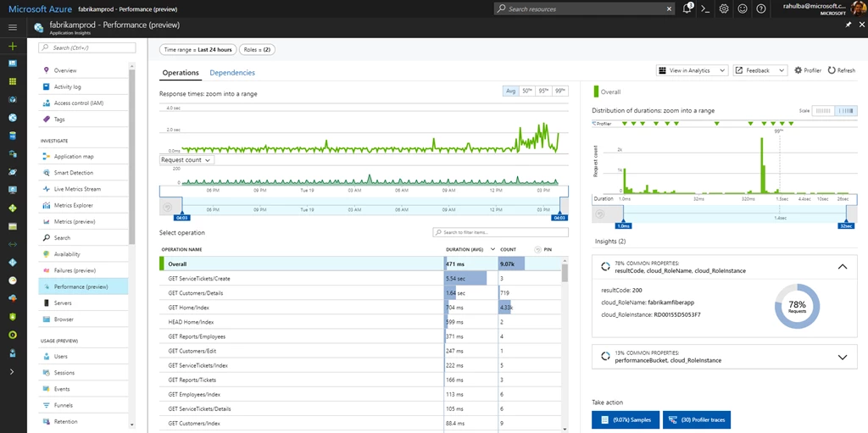Open the Azure hamburger menu

(13, 28)
